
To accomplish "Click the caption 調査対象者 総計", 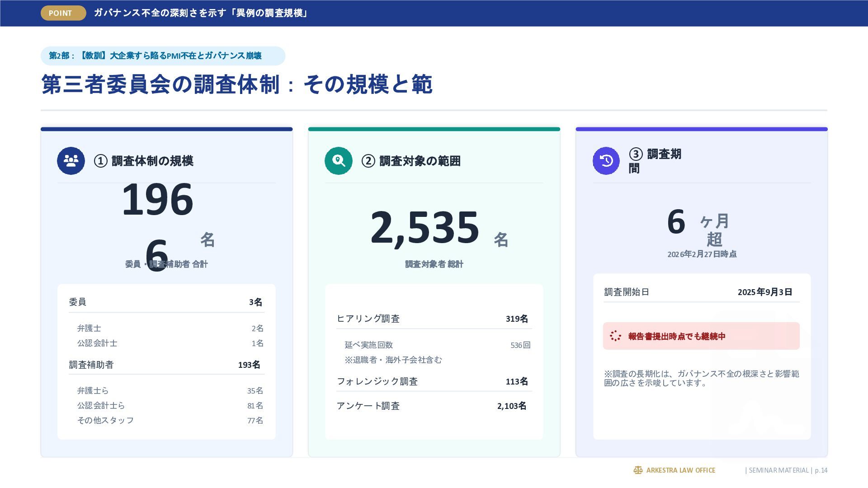I will click(434, 264).
